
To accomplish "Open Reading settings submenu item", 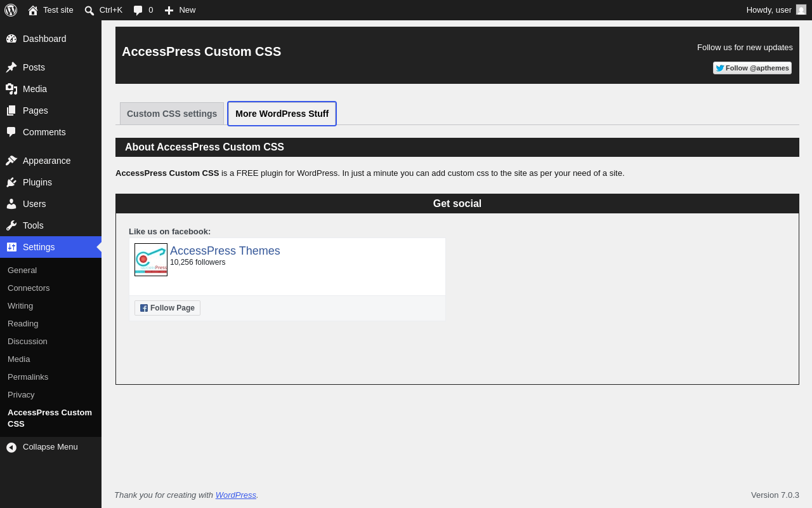I will click(23, 323).
